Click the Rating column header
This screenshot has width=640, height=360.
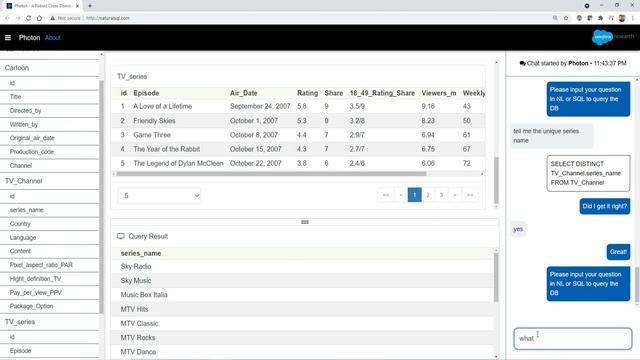coord(307,93)
